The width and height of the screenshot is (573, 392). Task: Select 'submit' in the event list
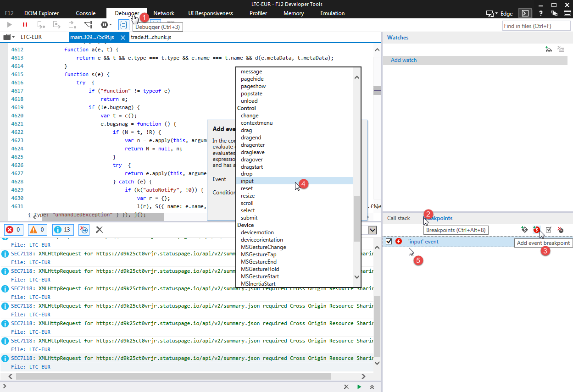pos(249,218)
